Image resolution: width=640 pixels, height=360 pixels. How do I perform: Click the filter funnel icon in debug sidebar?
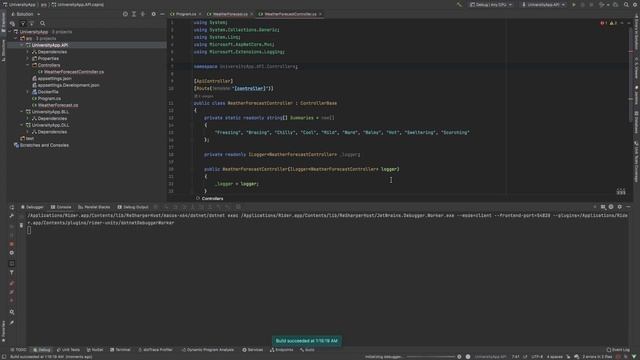(x=11, y=273)
